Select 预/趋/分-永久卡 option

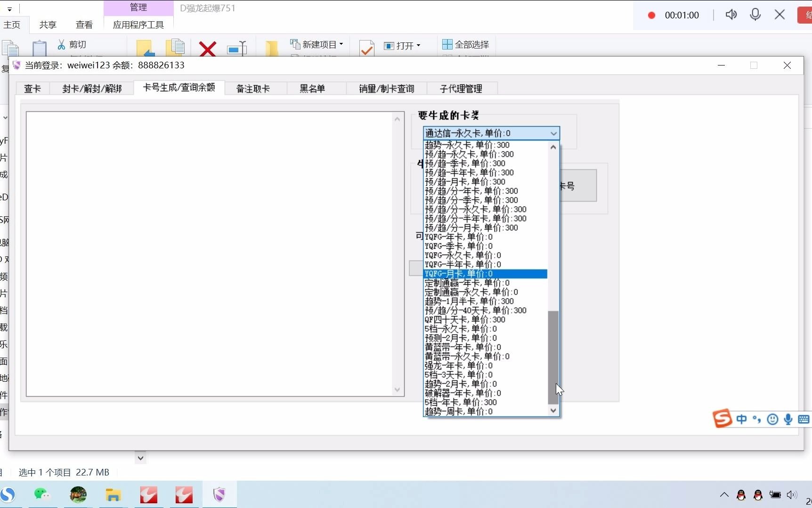click(485, 209)
